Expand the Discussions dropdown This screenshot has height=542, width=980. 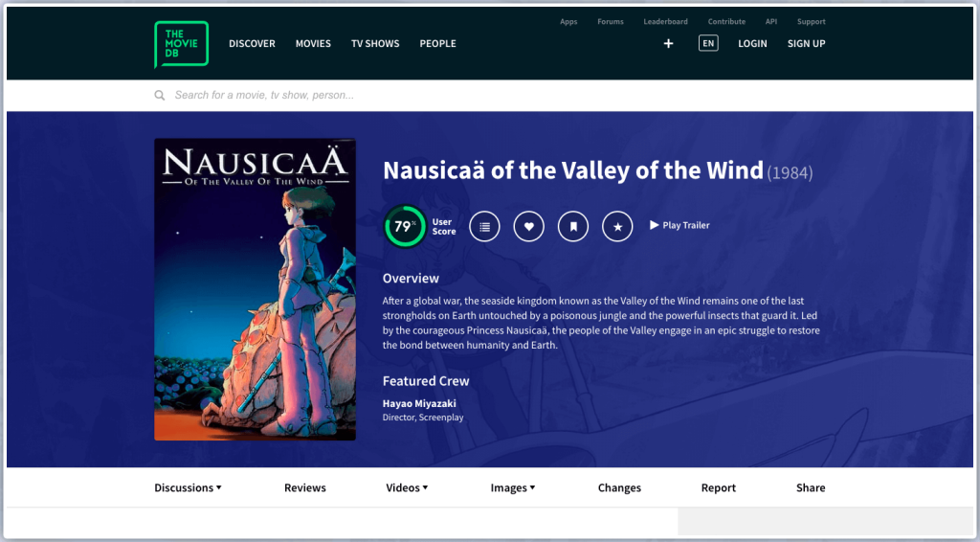188,487
